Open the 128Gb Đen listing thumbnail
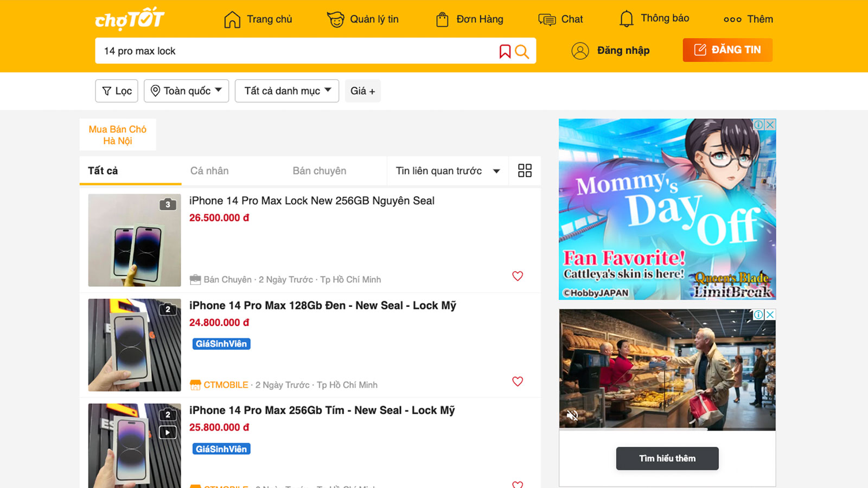The image size is (868, 488). pyautogui.click(x=135, y=345)
